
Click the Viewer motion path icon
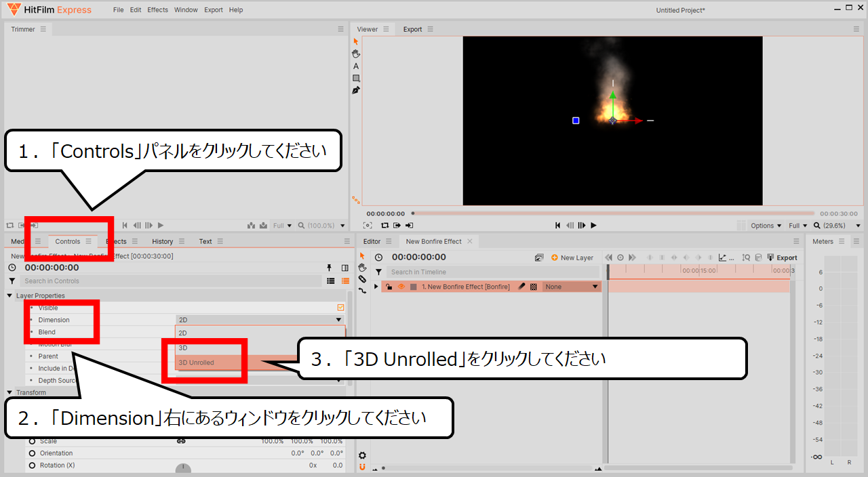click(x=355, y=200)
